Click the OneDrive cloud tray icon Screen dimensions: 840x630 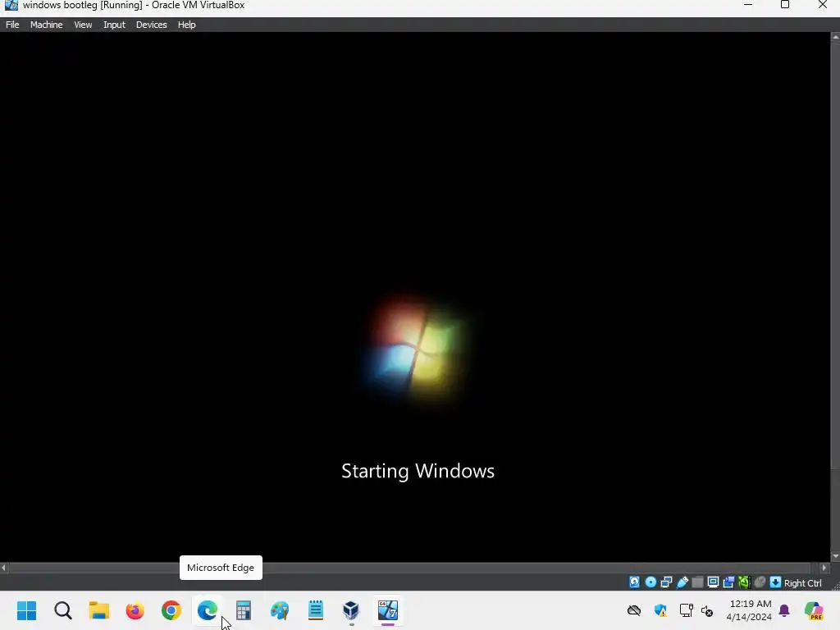[634, 610]
